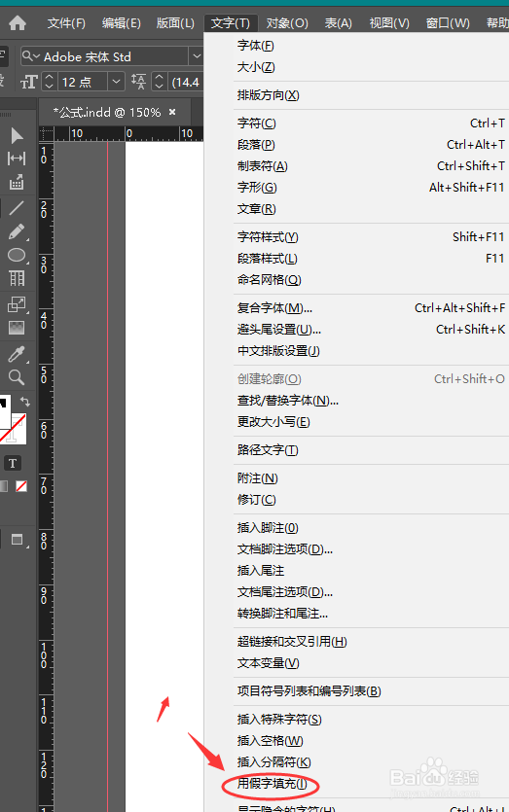Select the Free Transform tool

click(17, 304)
